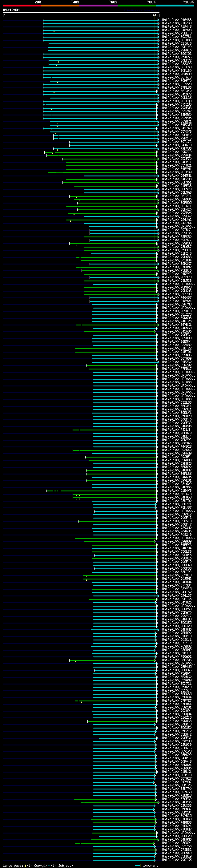The image size is (197, 868).
Task: Open hit UniRef100_O48903
Action: [x=177, y=30]
